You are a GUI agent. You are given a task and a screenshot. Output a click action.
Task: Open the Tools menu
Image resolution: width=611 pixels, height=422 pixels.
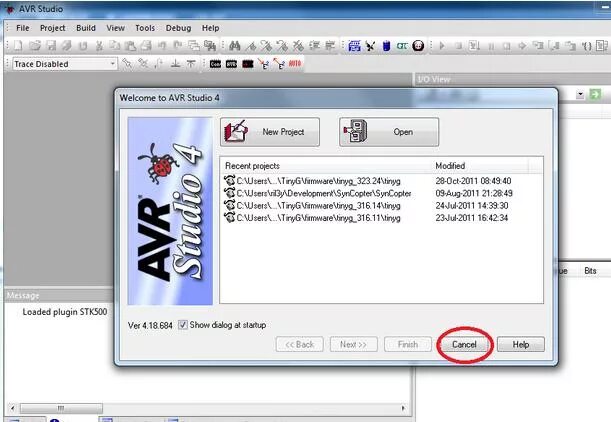[145, 28]
